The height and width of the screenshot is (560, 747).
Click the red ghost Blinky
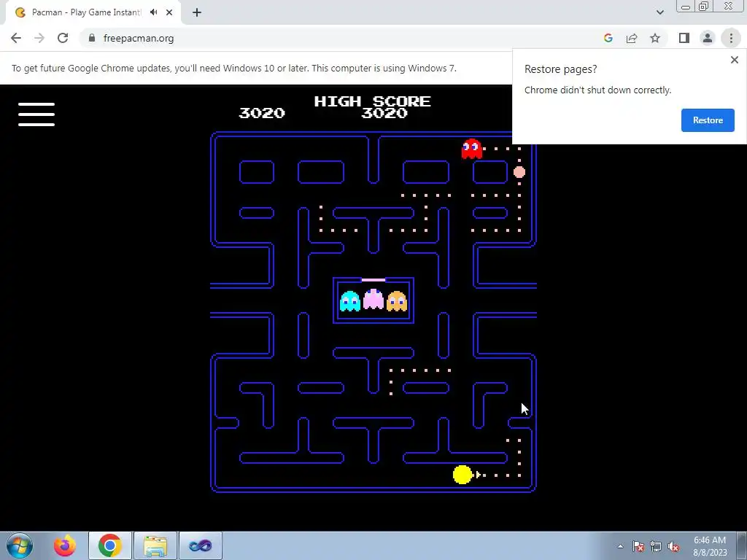pos(472,149)
